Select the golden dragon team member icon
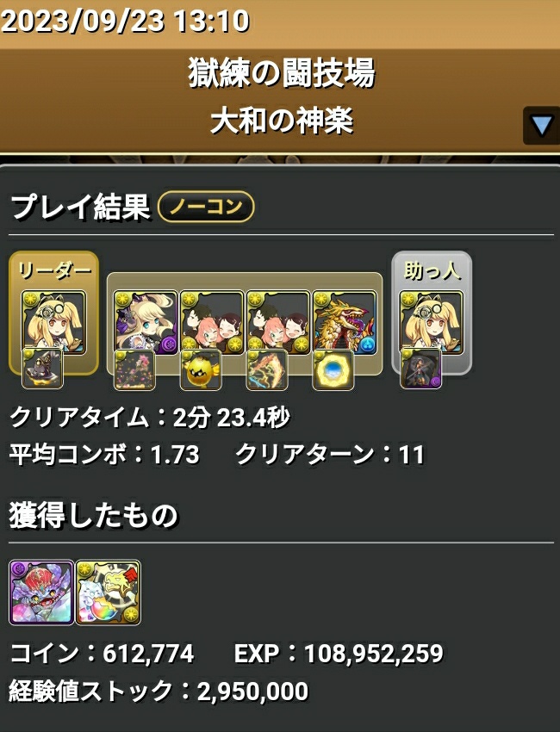This screenshot has height=732, width=560. click(x=345, y=323)
